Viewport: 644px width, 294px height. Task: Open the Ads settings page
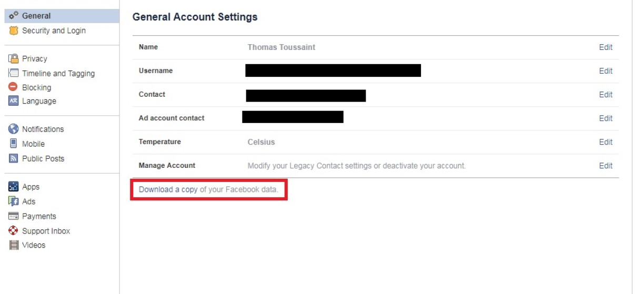pos(28,201)
